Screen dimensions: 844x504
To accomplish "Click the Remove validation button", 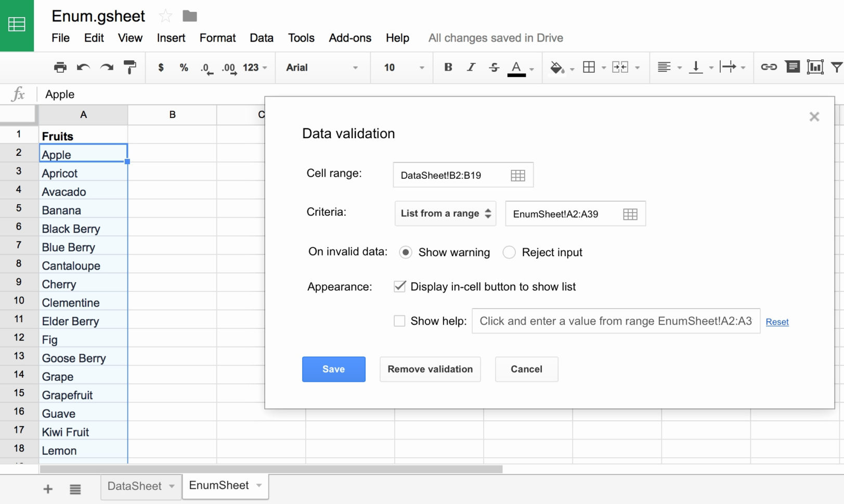I will (x=430, y=369).
